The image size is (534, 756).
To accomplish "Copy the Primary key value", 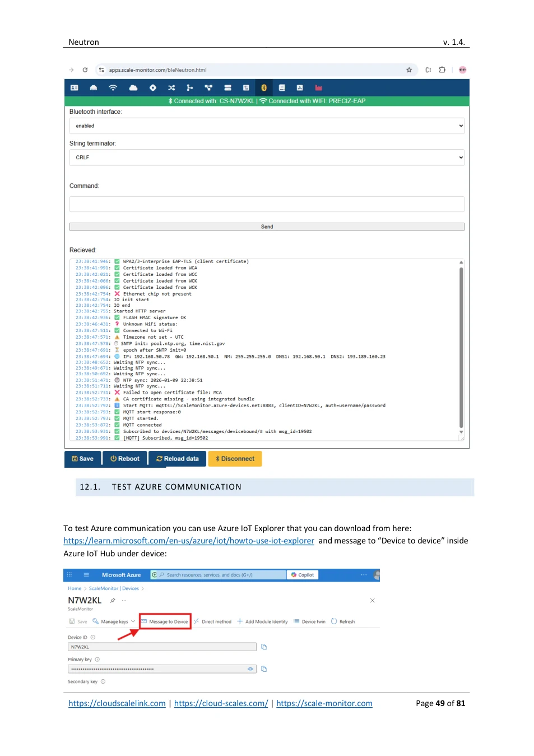I will point(264,669).
